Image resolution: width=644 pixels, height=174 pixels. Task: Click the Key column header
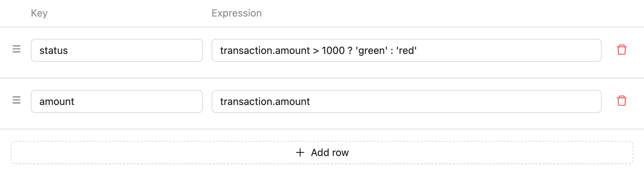39,13
